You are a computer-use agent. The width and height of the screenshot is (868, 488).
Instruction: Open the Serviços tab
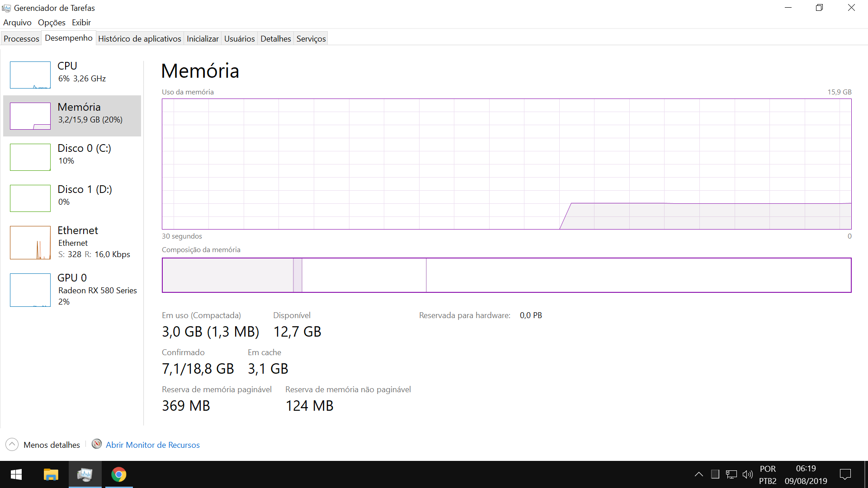pos(311,39)
